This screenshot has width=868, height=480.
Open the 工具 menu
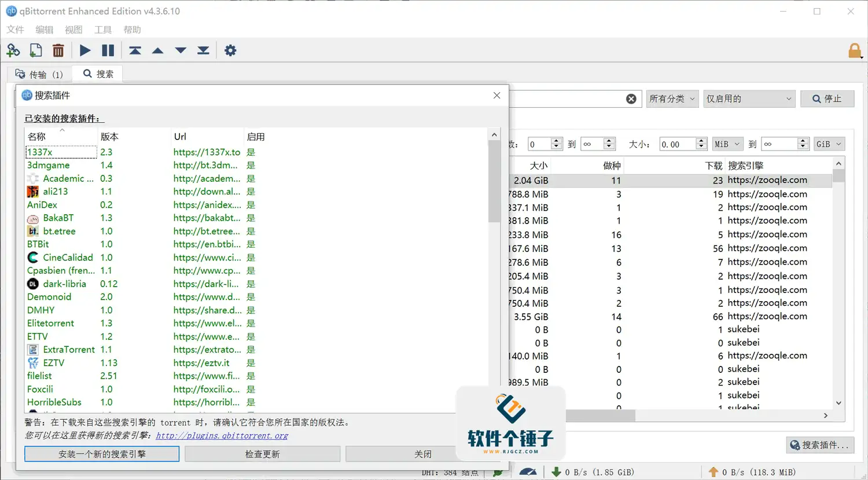pyautogui.click(x=102, y=30)
